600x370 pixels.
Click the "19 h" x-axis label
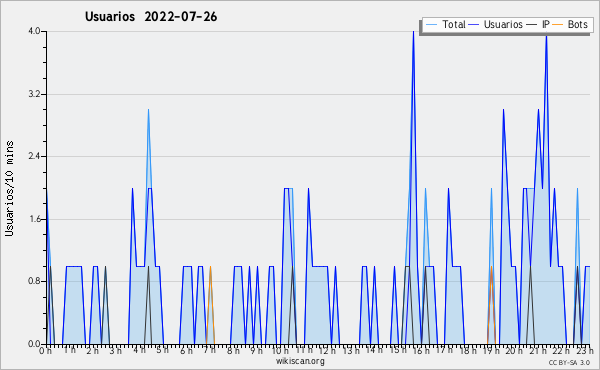coord(491,351)
